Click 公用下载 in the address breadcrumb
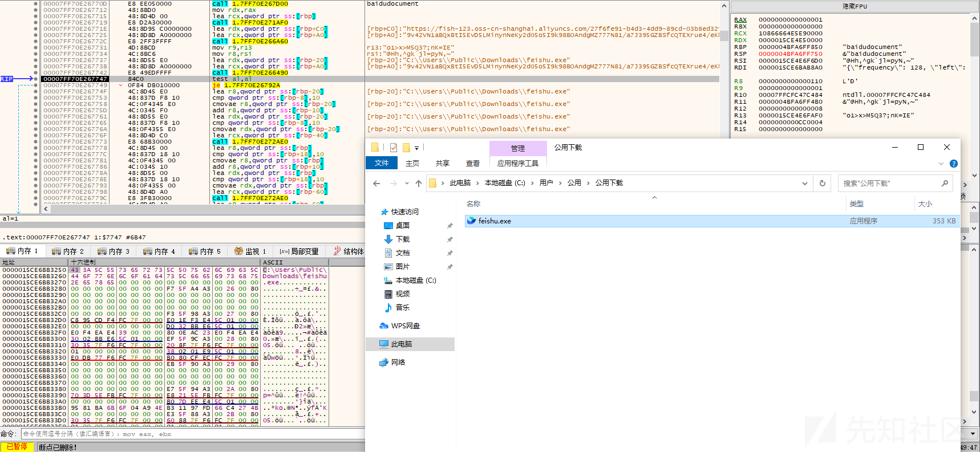The width and height of the screenshot is (980, 452). pos(609,183)
